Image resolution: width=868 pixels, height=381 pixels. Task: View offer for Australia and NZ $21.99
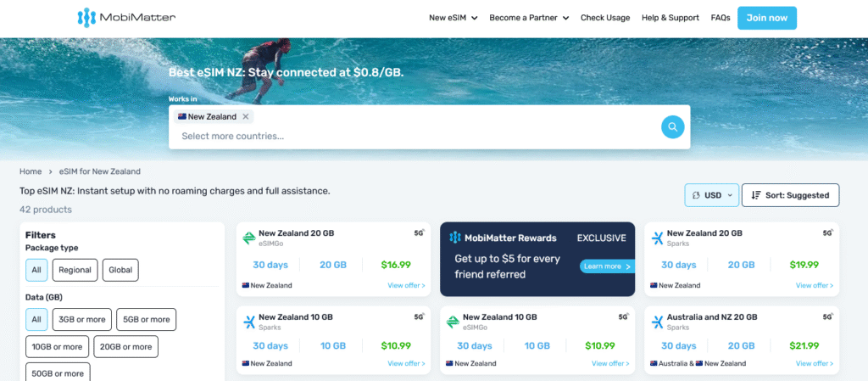coord(815,364)
